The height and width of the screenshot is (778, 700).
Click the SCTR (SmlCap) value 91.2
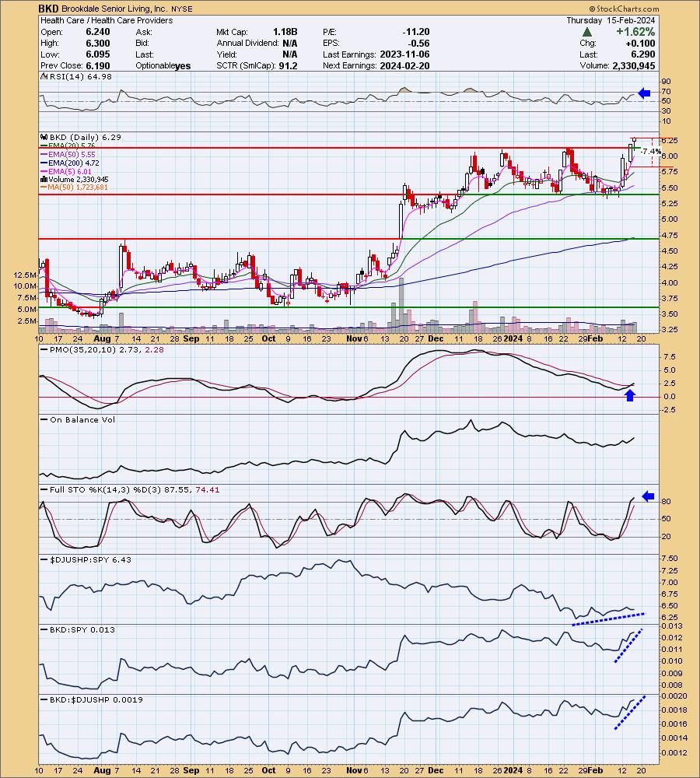tap(288, 66)
